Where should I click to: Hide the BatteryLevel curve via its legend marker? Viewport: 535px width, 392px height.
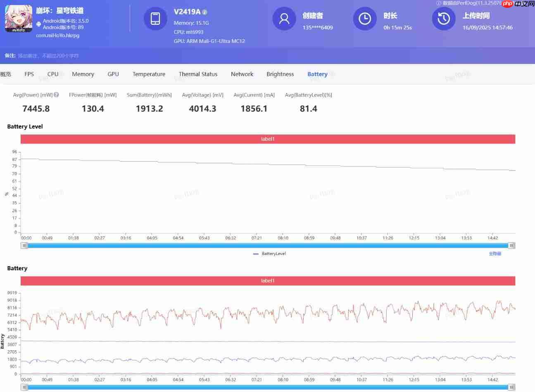pos(256,253)
